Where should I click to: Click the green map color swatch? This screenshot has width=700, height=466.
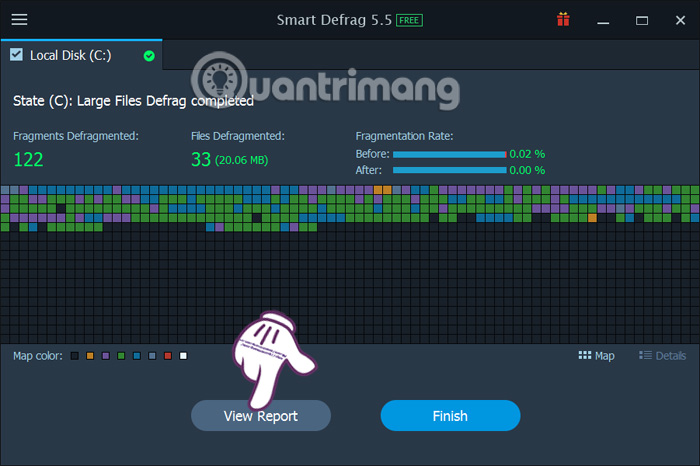click(121, 356)
